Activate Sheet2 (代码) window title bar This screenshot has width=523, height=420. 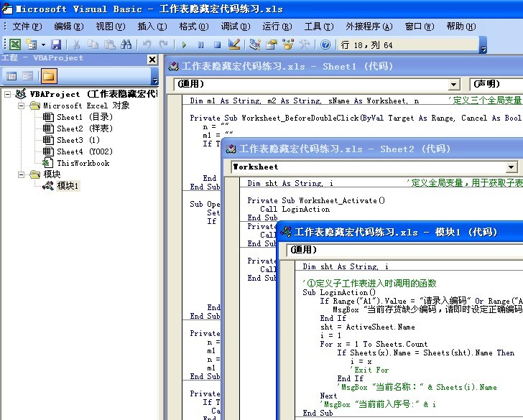coord(373,149)
